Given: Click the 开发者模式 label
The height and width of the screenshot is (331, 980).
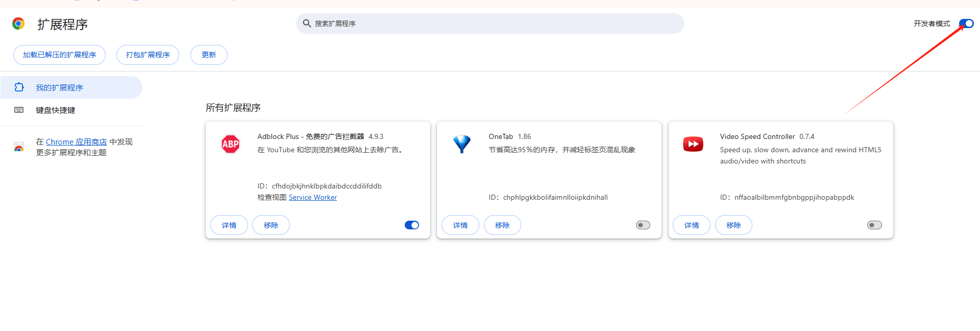Looking at the screenshot, I should tap(932, 23).
